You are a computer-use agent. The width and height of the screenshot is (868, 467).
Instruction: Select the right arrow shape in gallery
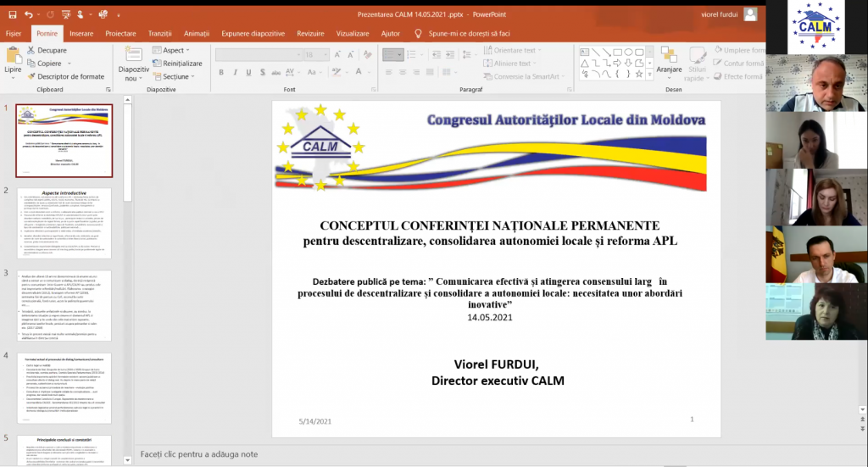tap(617, 63)
